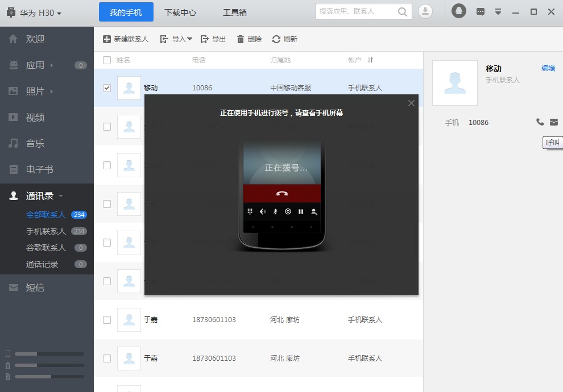Open the 导入 import dropdown

coord(176,39)
